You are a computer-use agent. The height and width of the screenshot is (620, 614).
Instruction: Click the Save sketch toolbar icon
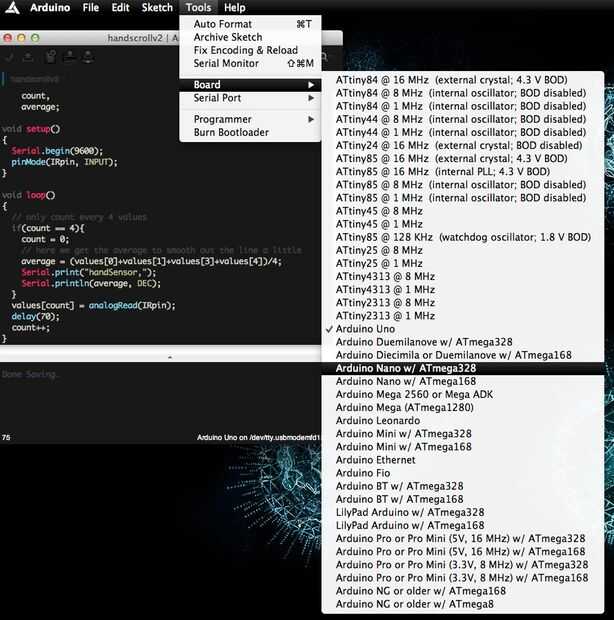[88, 57]
